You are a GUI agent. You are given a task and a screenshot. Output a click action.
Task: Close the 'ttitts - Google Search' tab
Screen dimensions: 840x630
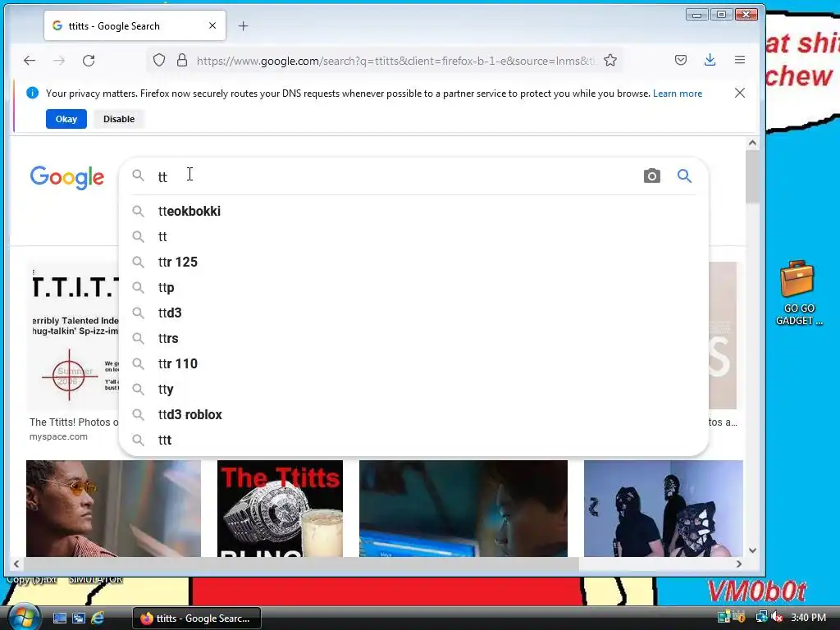tap(212, 25)
